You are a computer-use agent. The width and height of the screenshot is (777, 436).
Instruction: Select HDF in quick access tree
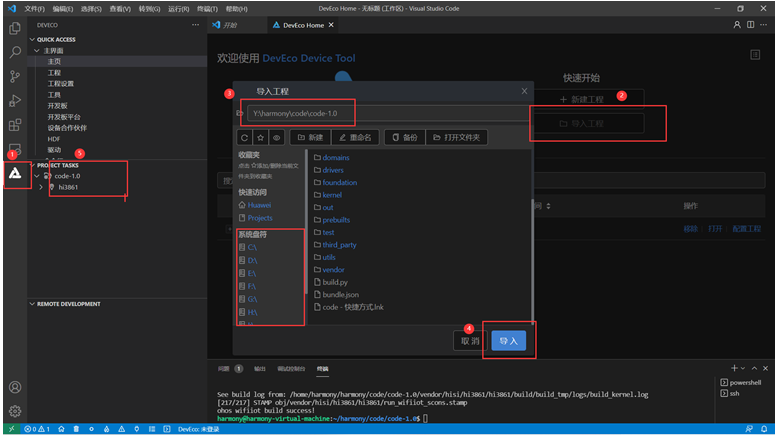click(54, 139)
